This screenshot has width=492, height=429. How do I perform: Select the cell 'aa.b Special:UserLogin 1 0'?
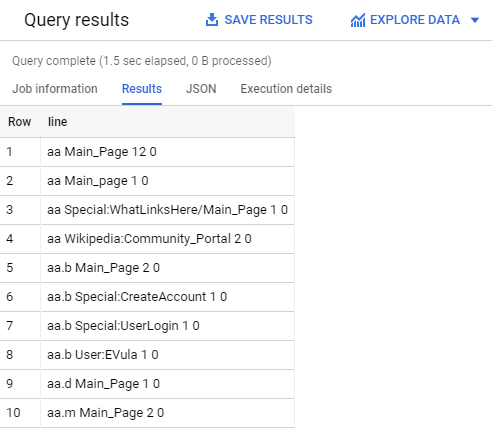pos(167,326)
